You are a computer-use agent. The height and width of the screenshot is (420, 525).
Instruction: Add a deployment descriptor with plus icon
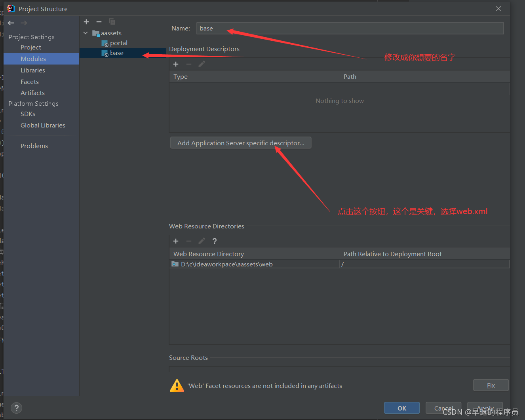tap(176, 64)
